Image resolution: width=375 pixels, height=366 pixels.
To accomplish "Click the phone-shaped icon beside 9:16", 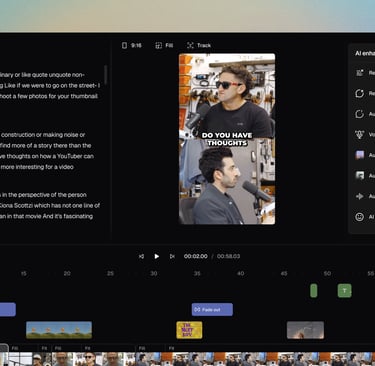I will pos(124,45).
